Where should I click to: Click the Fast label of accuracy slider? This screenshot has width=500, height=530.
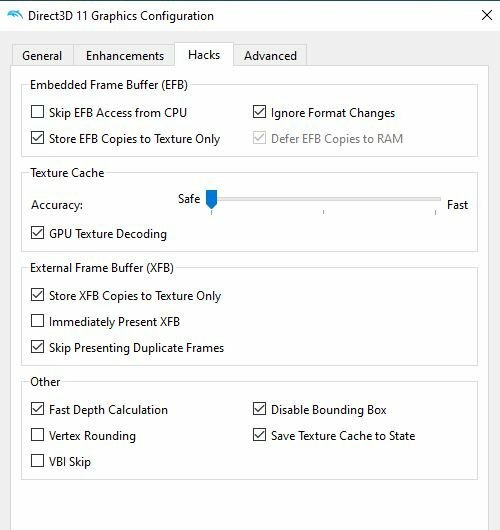click(457, 205)
